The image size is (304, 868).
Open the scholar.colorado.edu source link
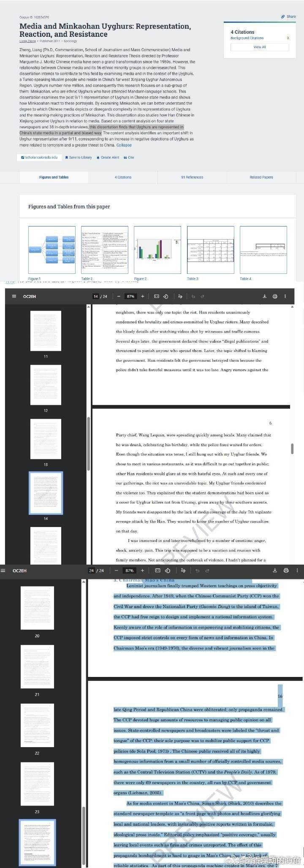[39, 157]
